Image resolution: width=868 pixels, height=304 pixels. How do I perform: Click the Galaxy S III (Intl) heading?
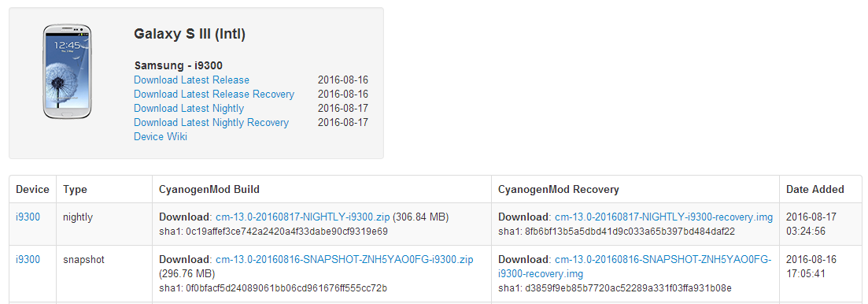(x=190, y=35)
